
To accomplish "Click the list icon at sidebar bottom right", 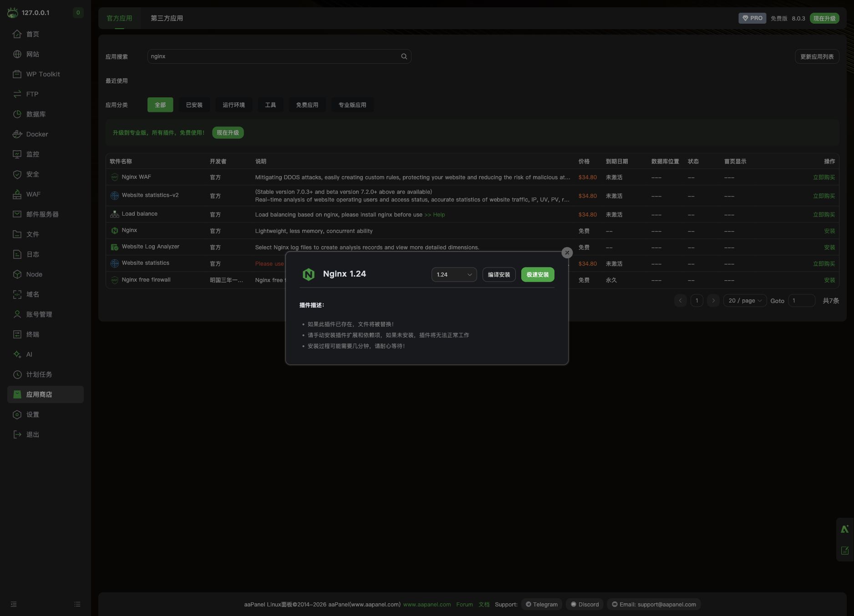I will tap(77, 604).
